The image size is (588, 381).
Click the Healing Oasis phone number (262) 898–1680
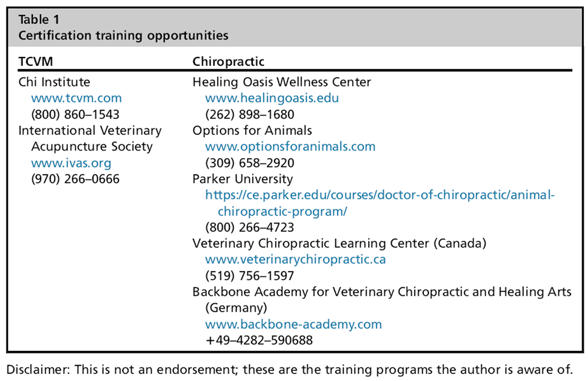click(x=249, y=114)
